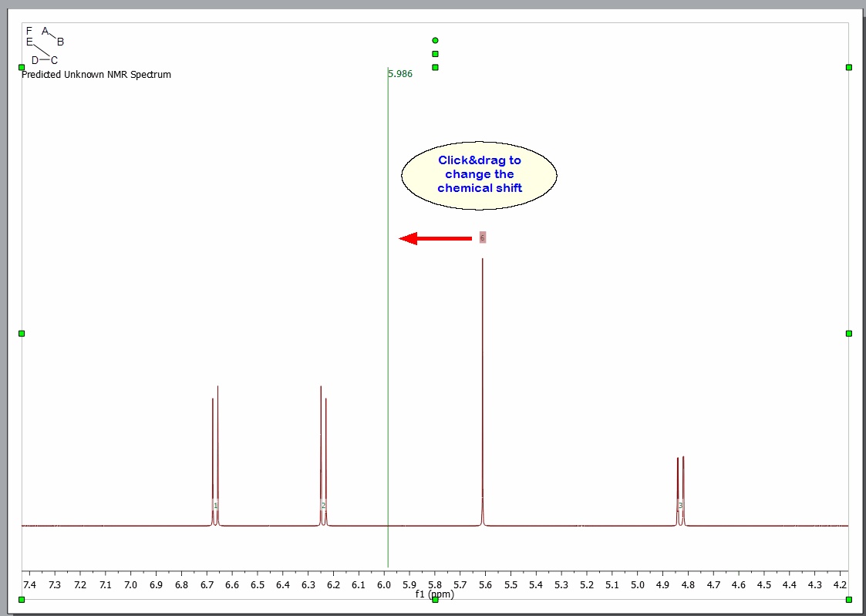
Task: Click the 6.7 tick label on axis
Action: (207, 584)
